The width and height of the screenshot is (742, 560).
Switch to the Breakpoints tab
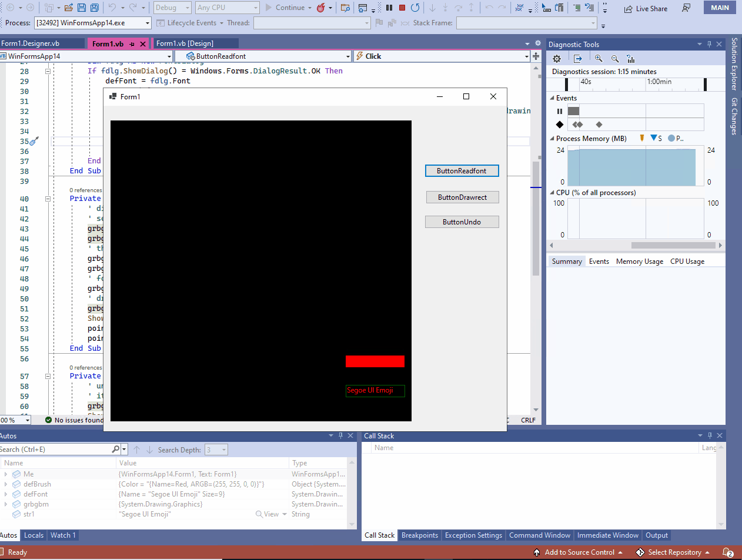(x=419, y=535)
